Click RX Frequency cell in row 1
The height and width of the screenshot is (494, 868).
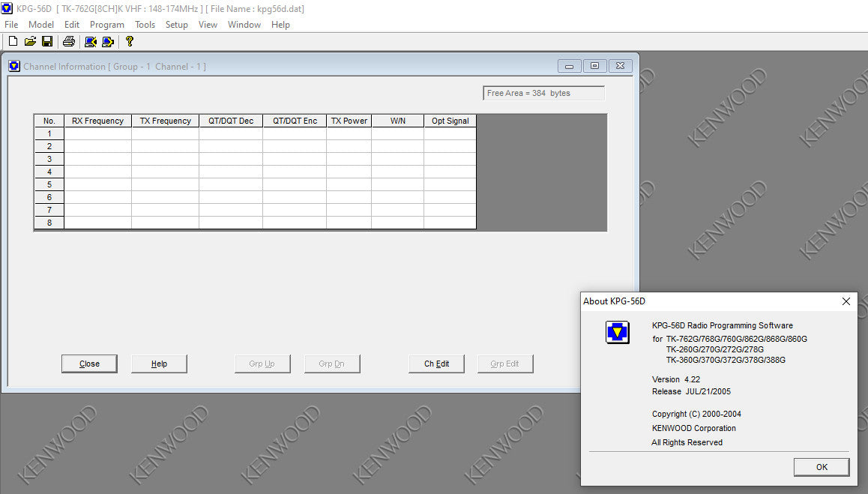click(98, 133)
